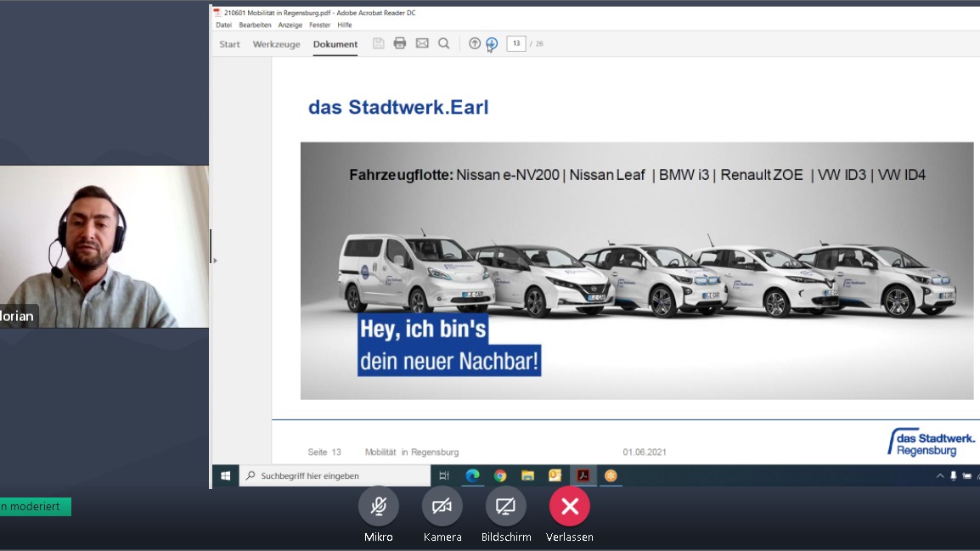980x551 pixels.
Task: Open the search magnifier tool in Acrobat
Action: pos(444,43)
